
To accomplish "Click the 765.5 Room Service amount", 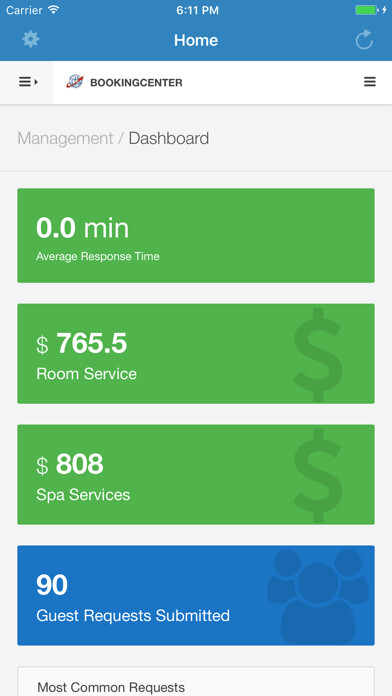I will (91, 343).
